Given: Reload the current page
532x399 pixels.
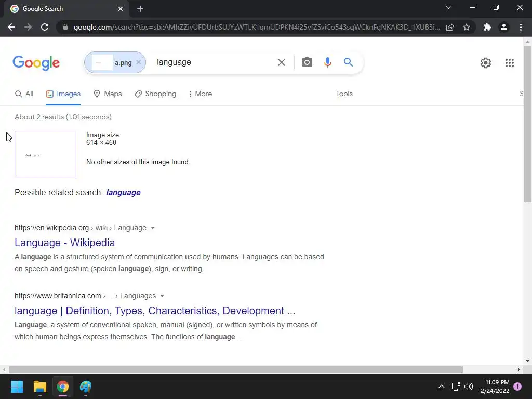Looking at the screenshot, I should [45, 27].
